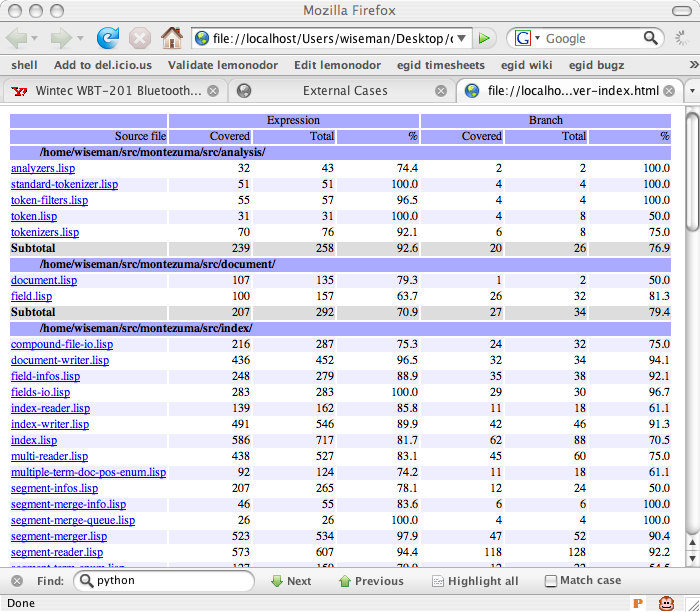
Task: Click the toolbar toggle pill button
Action: (681, 11)
